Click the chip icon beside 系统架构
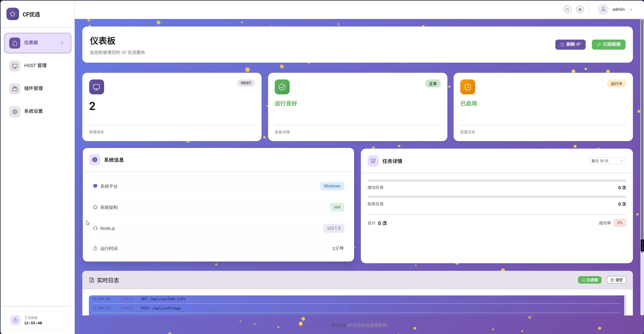 coord(95,207)
